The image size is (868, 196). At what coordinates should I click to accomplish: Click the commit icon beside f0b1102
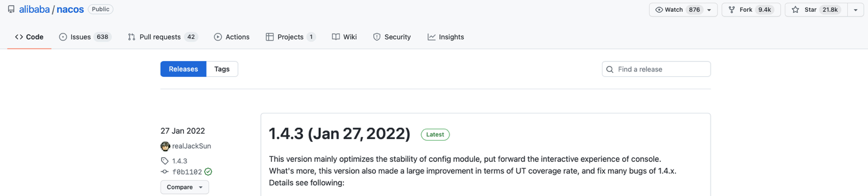coord(165,171)
